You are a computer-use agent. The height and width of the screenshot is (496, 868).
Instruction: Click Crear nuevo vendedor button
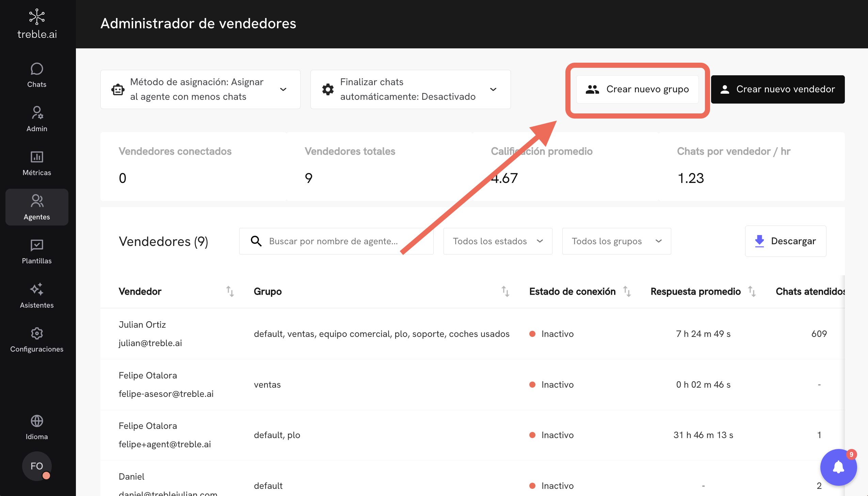coord(777,89)
